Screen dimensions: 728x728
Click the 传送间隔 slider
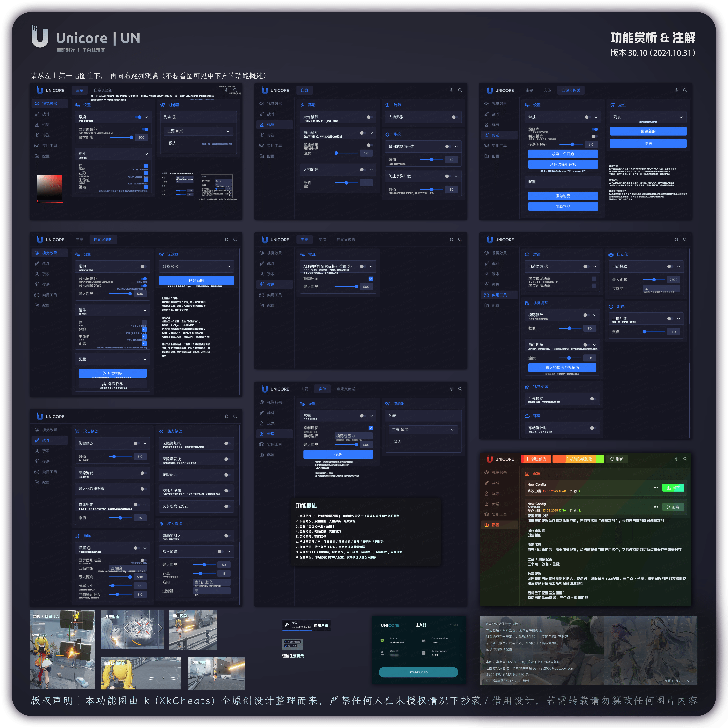(571, 144)
